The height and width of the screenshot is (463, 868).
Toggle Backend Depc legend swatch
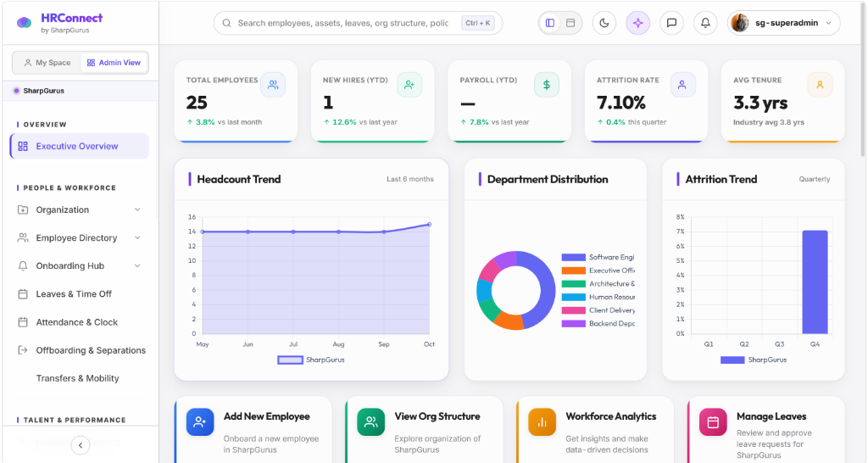click(573, 324)
